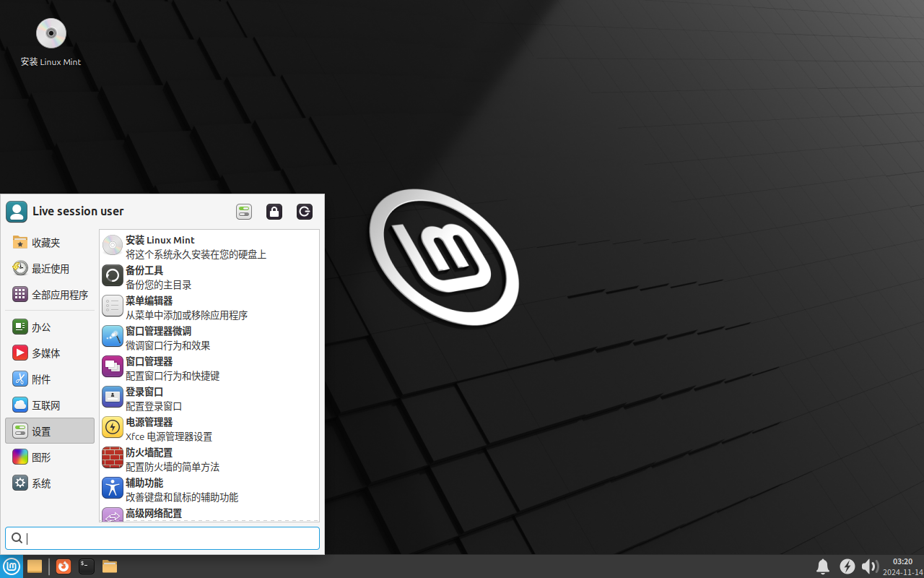924x578 pixels.
Task: Launch Firefox from the taskbar
Action: 64,566
